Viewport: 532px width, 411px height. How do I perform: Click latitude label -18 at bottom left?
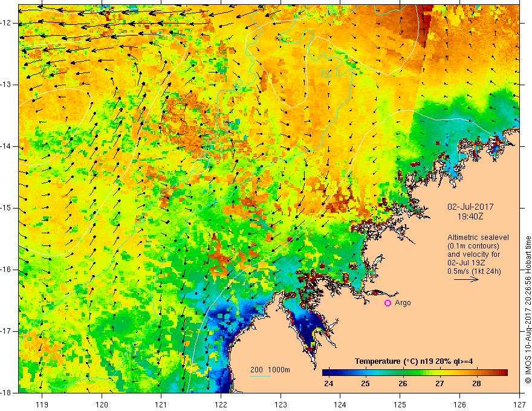pyautogui.click(x=8, y=393)
